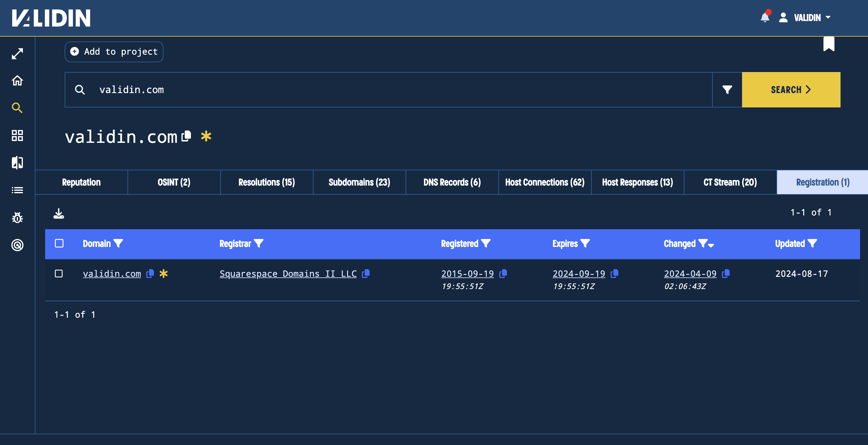The height and width of the screenshot is (445, 868).
Task: Open the bug sidebar icon
Action: 17,217
